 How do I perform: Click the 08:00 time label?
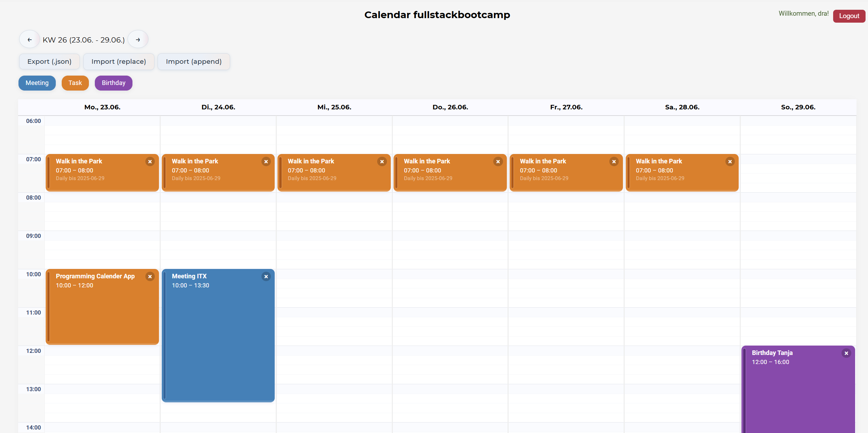coord(33,198)
